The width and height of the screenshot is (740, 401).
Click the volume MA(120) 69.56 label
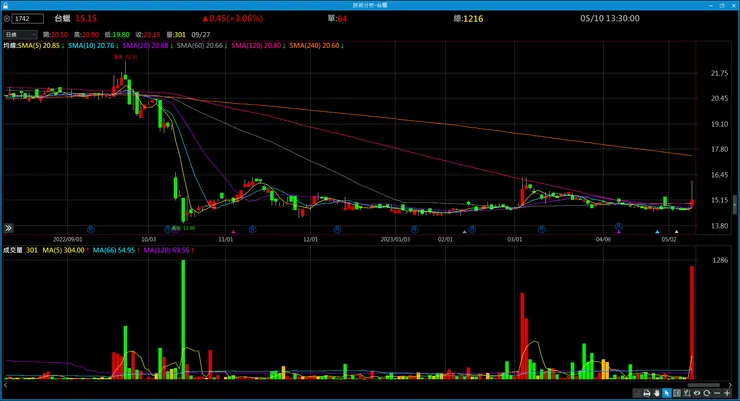[166, 251]
